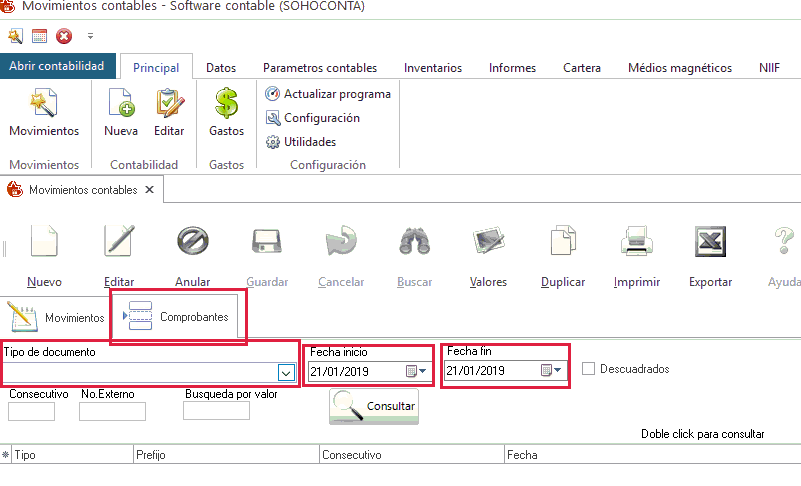
Task: Click the Duplicar documents icon
Action: 562,243
